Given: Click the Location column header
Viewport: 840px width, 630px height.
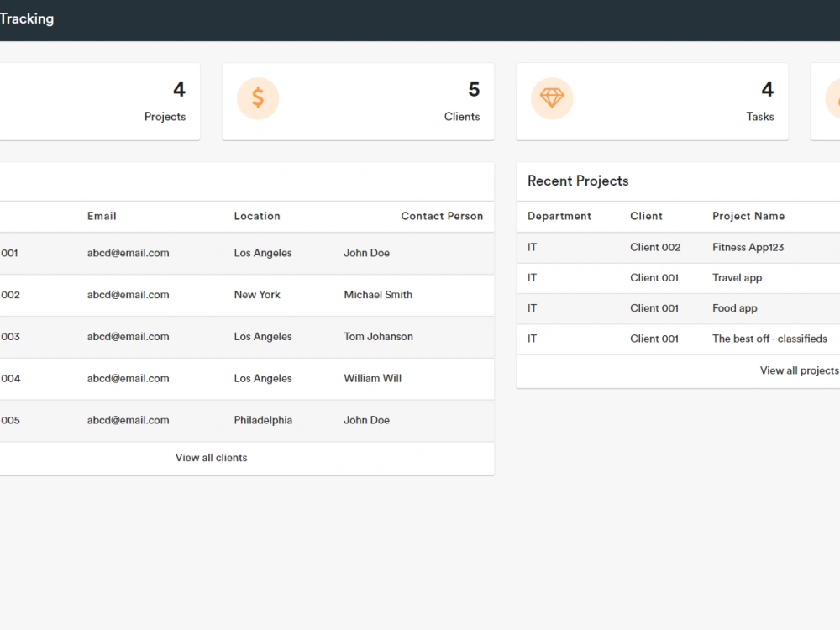Looking at the screenshot, I should (x=257, y=216).
